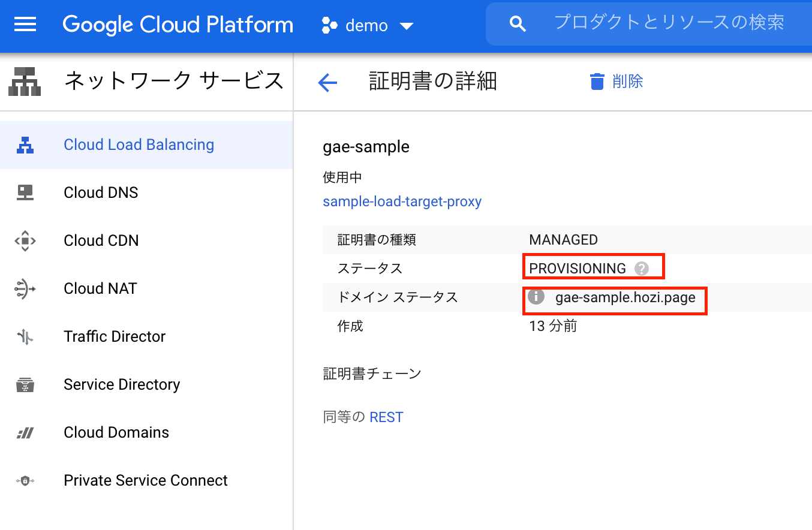This screenshot has height=530, width=812.
Task: Click the gae-sample.hozi.page domain text
Action: pyautogui.click(x=625, y=297)
